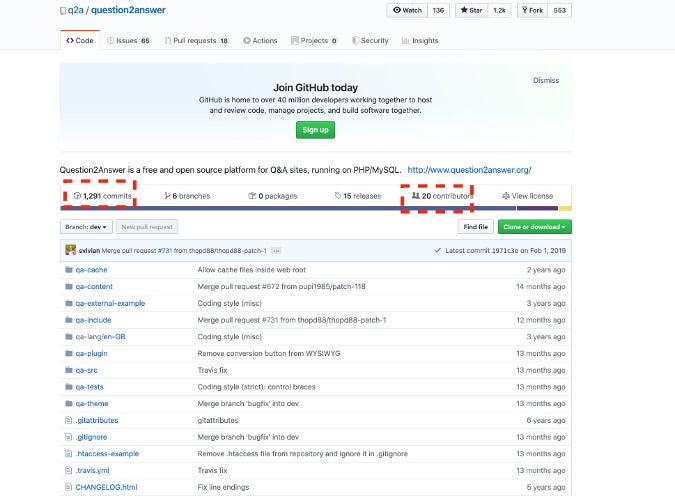Click the green commit status checkmark
Screen dimensions: 675x496
click(438, 250)
